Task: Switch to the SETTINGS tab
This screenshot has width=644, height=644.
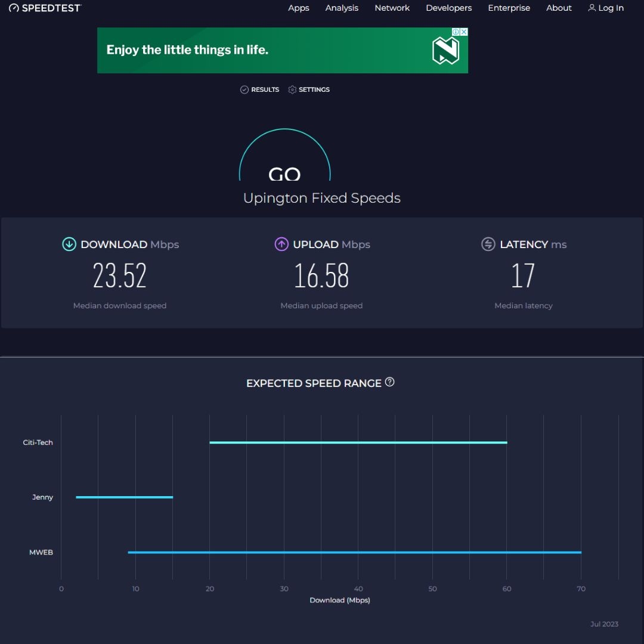Action: click(x=314, y=89)
